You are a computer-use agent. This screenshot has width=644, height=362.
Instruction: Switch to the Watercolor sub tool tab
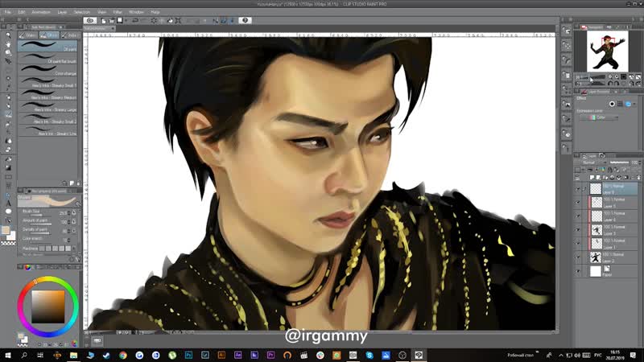click(x=28, y=35)
